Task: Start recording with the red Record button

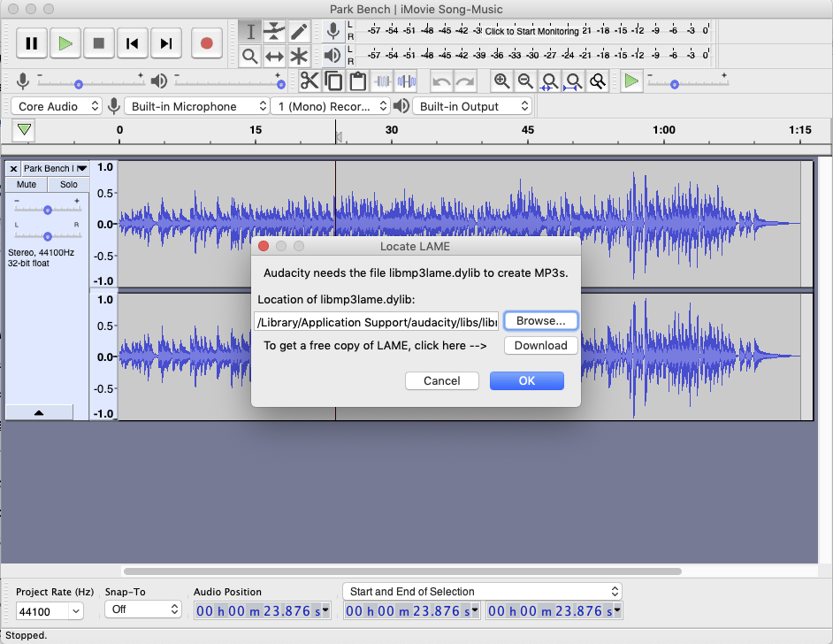Action: [207, 43]
